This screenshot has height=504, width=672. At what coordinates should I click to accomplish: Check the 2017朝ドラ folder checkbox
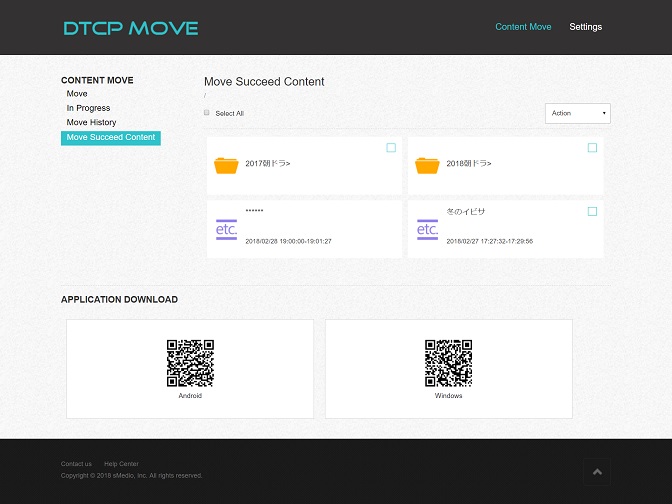click(391, 148)
